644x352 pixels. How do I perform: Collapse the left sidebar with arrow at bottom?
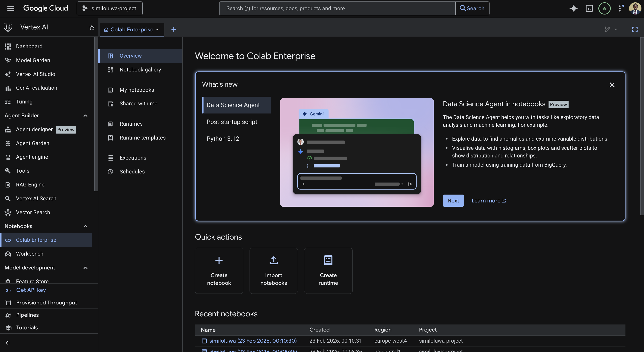(7, 343)
